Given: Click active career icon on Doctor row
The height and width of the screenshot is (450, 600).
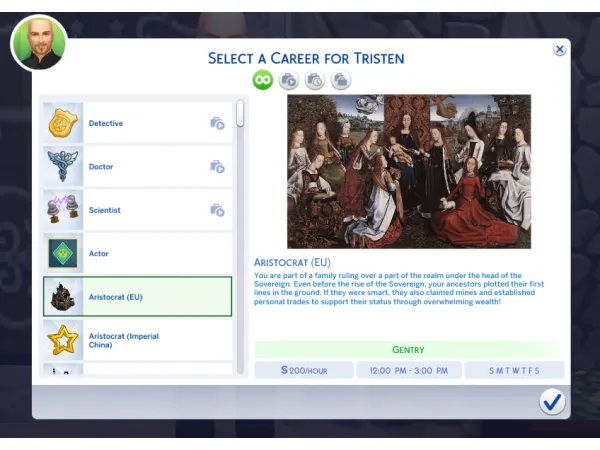Looking at the screenshot, I should click(x=217, y=166).
